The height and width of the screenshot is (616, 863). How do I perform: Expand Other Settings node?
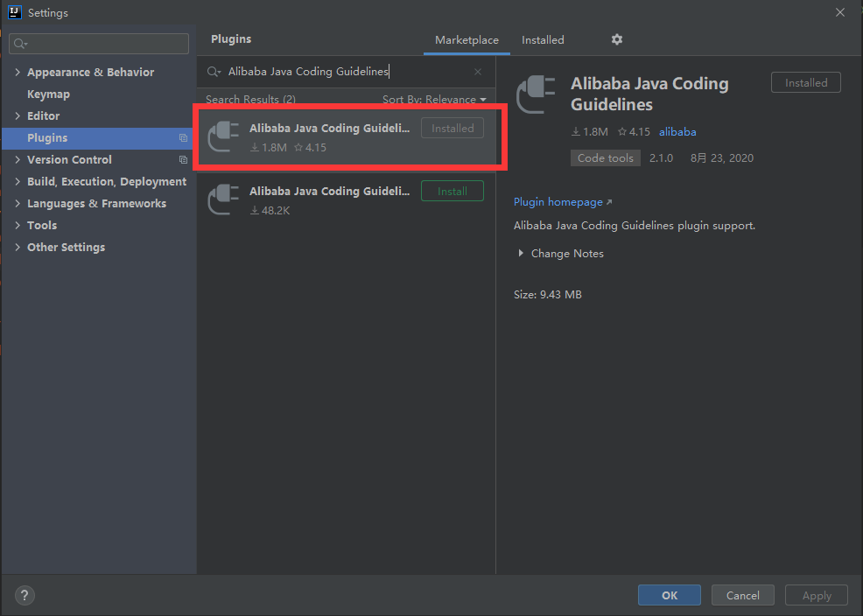click(x=18, y=248)
